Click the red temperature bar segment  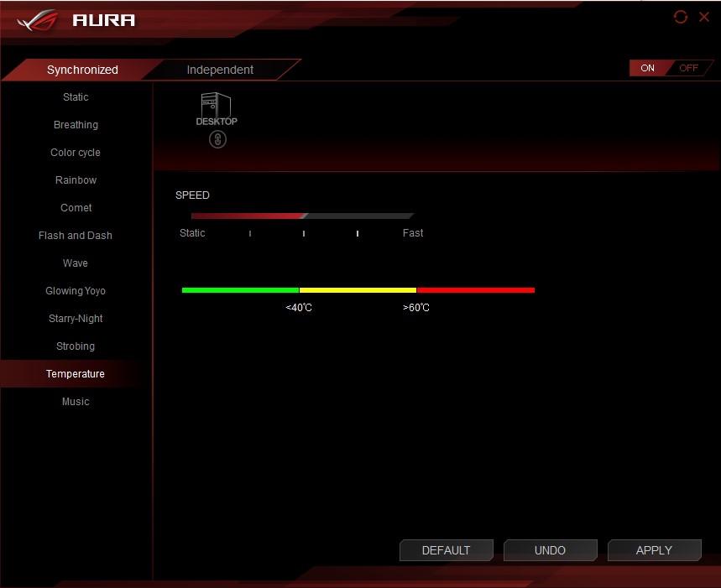(x=476, y=290)
